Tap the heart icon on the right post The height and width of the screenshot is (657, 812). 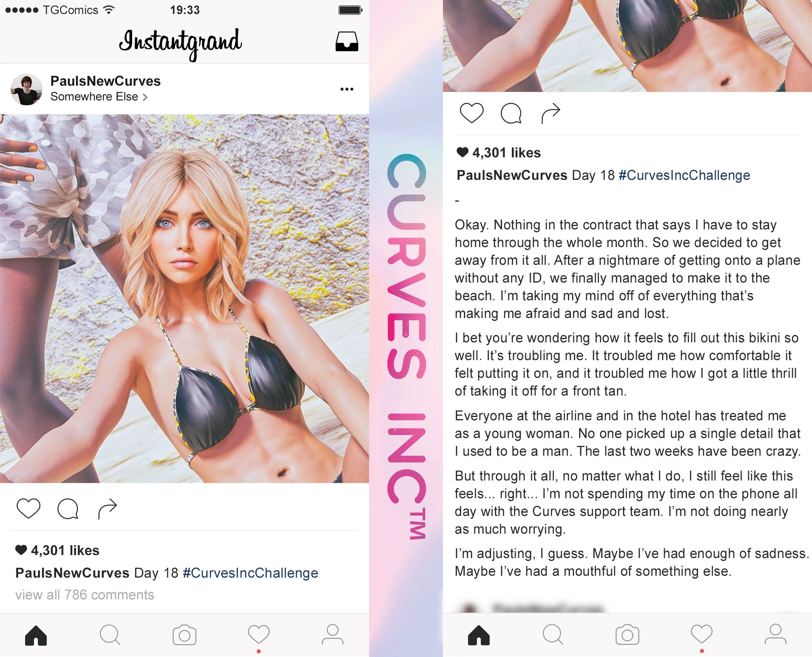click(x=471, y=113)
